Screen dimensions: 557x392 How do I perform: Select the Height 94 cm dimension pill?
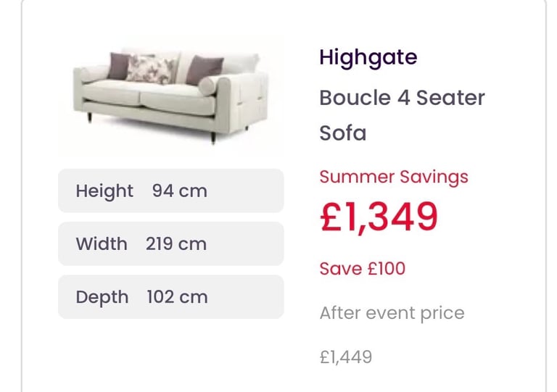click(x=171, y=191)
